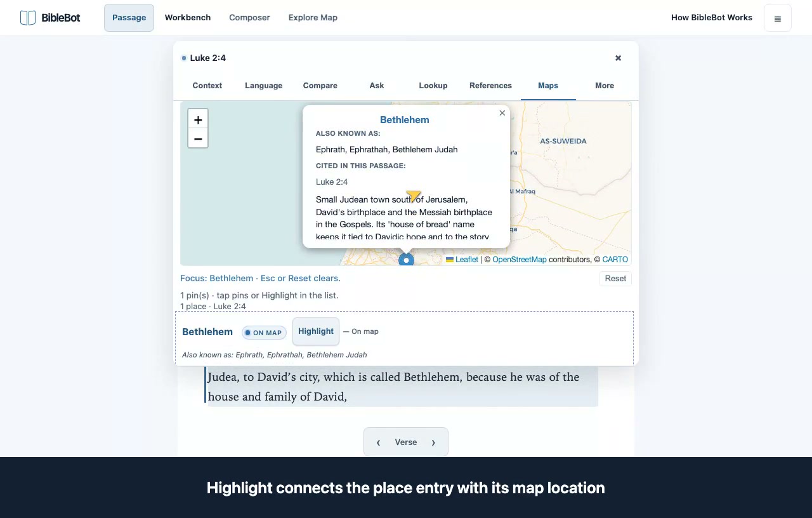
Task: Click the Reset map focus button
Action: 615,279
